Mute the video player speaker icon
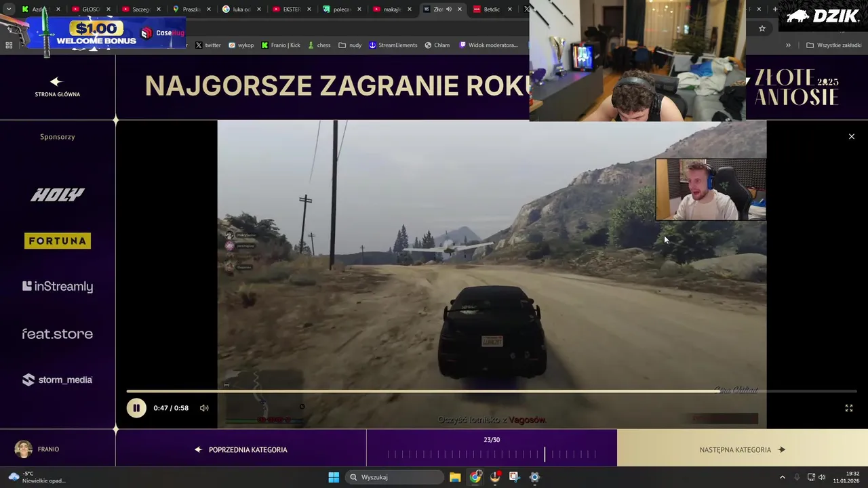868x488 pixels. (x=203, y=408)
